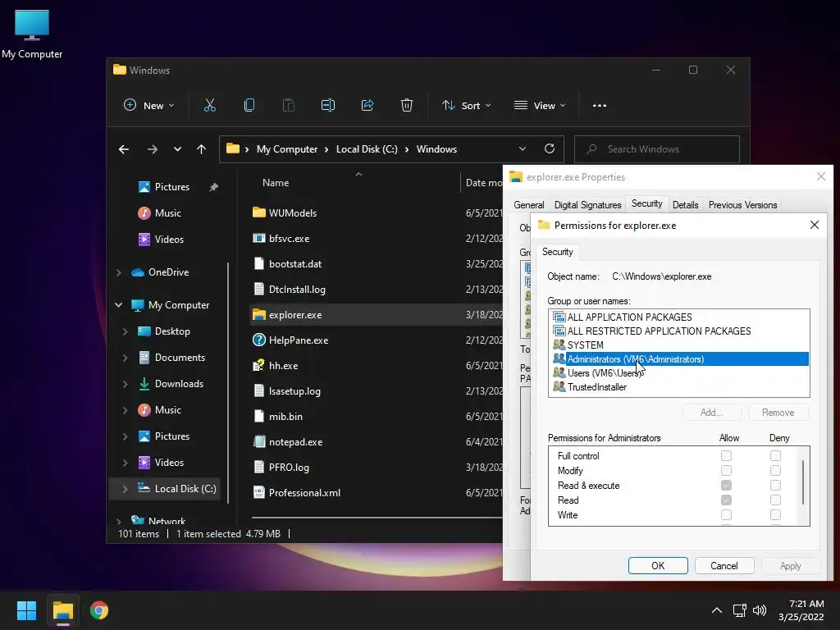This screenshot has width=840, height=630.
Task: Open the address bar history dropdown
Action: coord(523,149)
